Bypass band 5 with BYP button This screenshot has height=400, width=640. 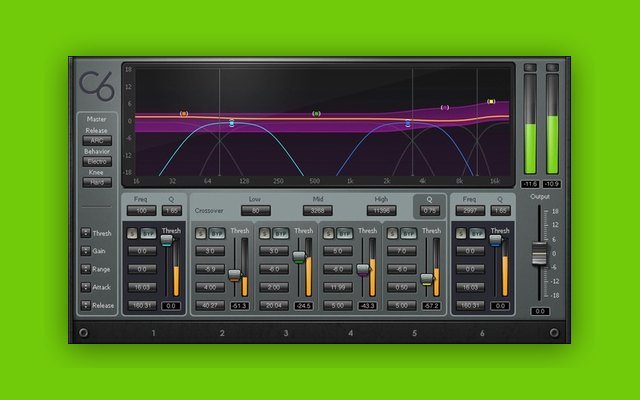pos(408,233)
